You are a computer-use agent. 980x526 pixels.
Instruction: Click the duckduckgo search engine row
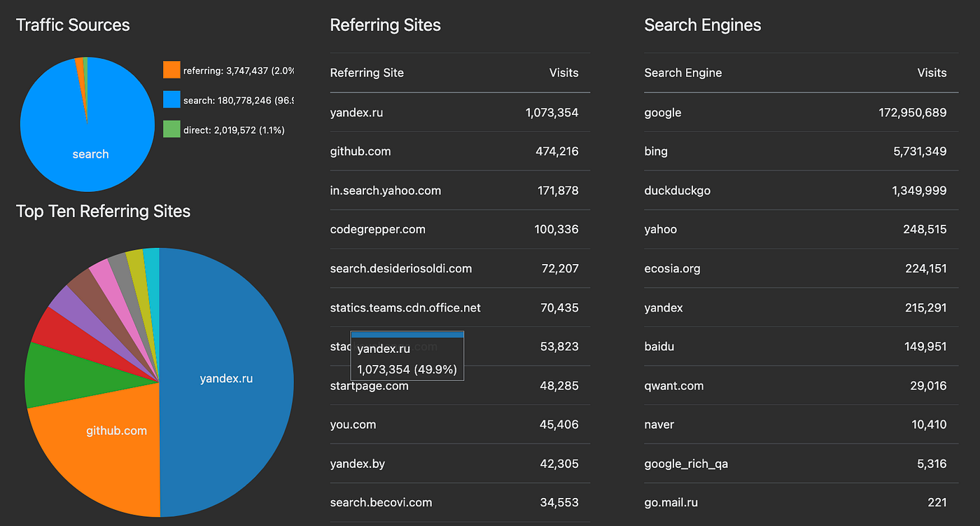[x=801, y=191]
